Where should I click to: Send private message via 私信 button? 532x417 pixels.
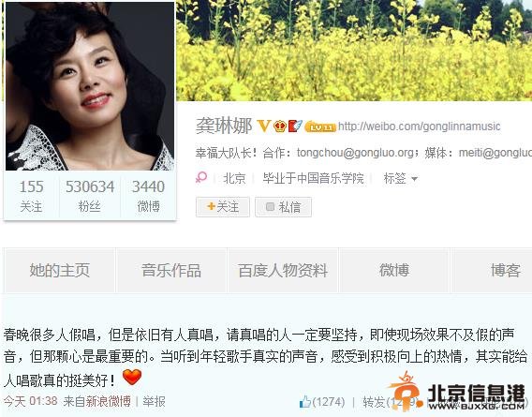tap(283, 207)
